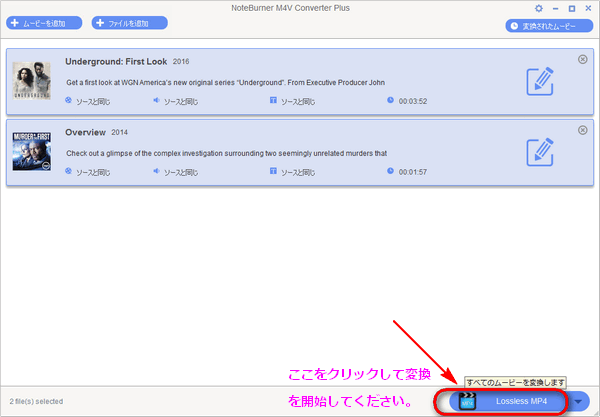Click the video track icon for Overview
The image size is (600, 417).
[68, 171]
